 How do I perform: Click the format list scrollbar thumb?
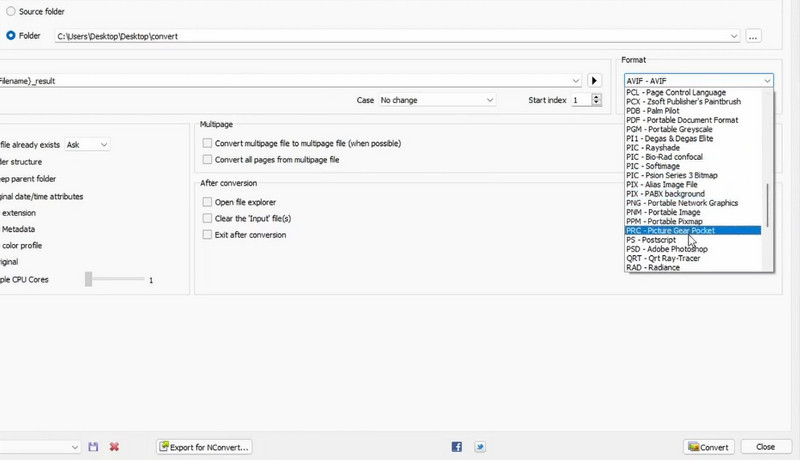[x=767, y=205]
